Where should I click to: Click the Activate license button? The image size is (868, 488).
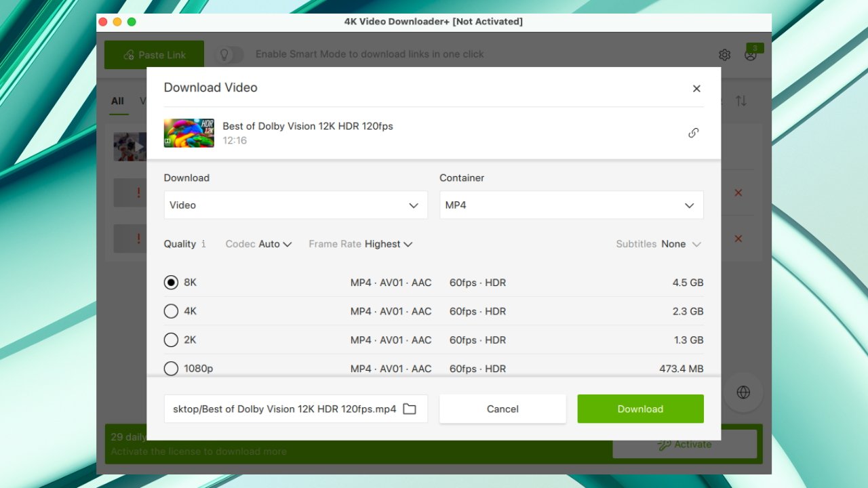684,445
